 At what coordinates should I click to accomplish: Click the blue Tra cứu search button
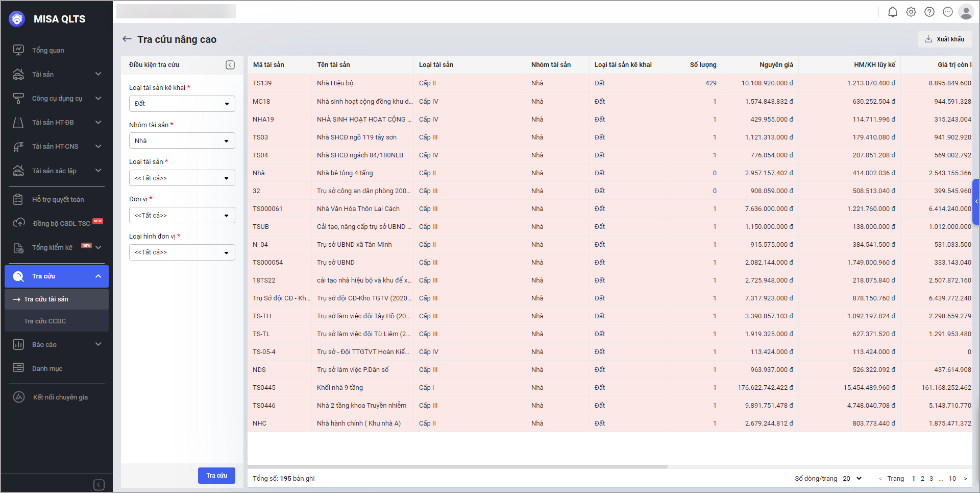(216, 476)
